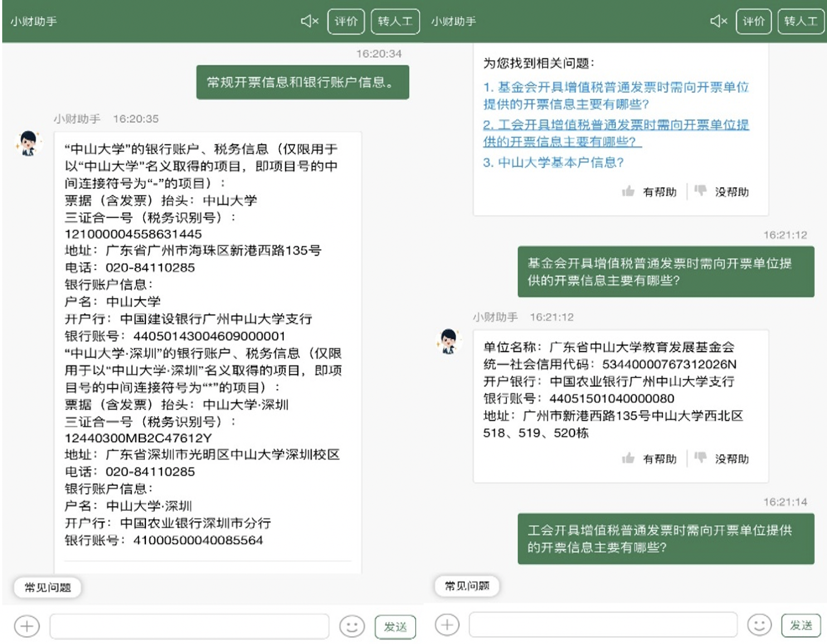Click 转人工 button in right chat header

(x=800, y=22)
